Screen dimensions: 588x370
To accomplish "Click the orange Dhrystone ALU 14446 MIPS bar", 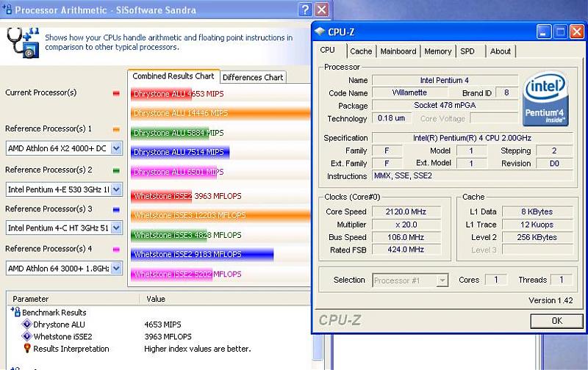I will pos(220,113).
